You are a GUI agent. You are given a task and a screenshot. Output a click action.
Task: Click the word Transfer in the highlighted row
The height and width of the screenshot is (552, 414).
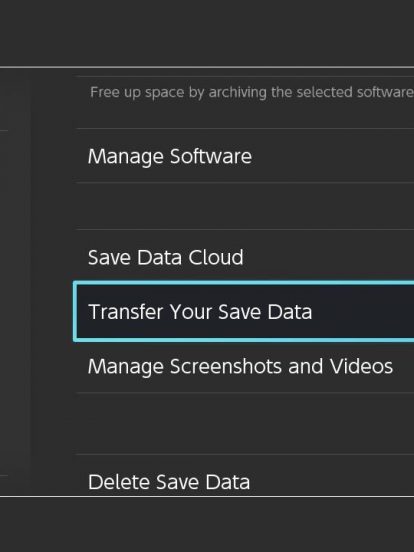point(126,312)
